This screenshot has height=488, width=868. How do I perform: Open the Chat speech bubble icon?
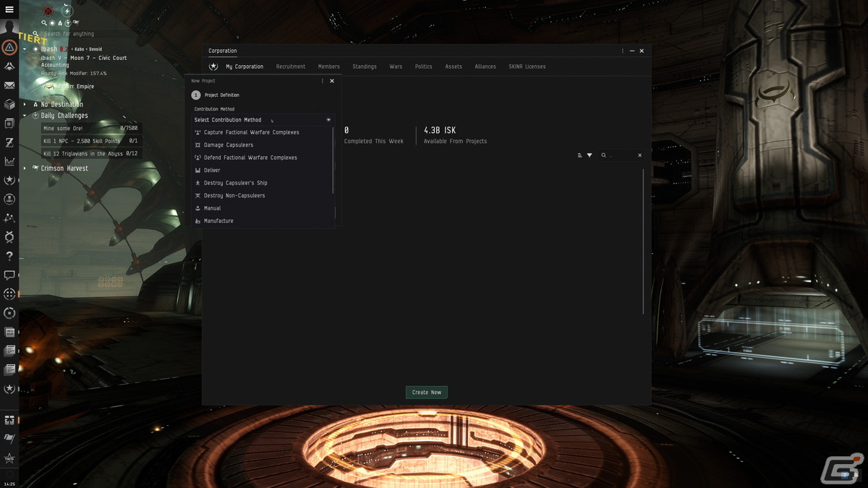click(x=9, y=275)
